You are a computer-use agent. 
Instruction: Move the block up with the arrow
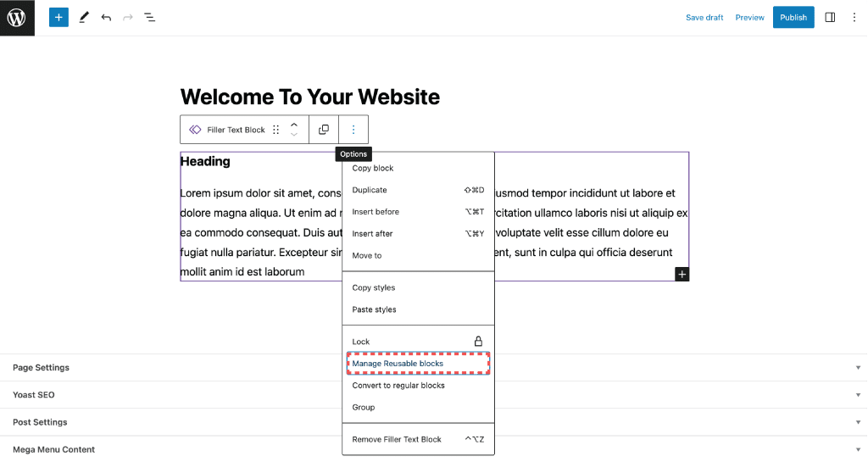[294, 125]
